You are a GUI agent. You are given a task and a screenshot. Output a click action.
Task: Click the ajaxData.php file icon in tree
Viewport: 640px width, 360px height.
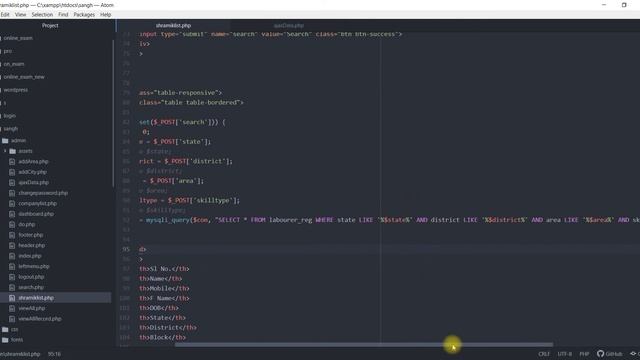point(12,183)
